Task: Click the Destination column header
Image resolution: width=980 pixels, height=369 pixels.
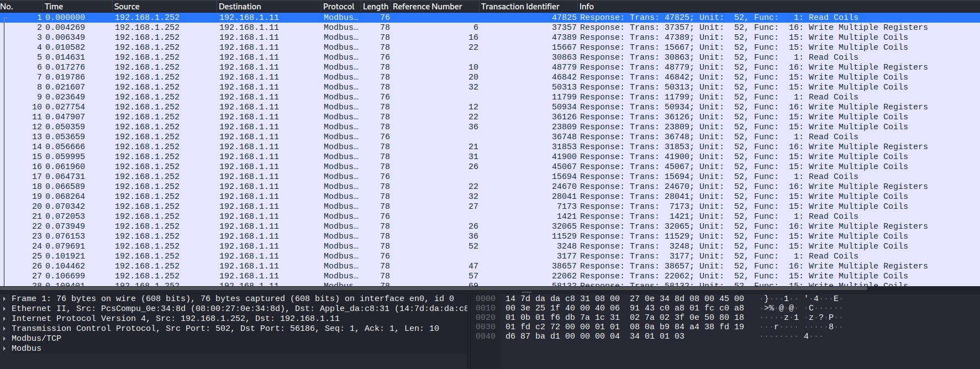Action: pos(268,7)
